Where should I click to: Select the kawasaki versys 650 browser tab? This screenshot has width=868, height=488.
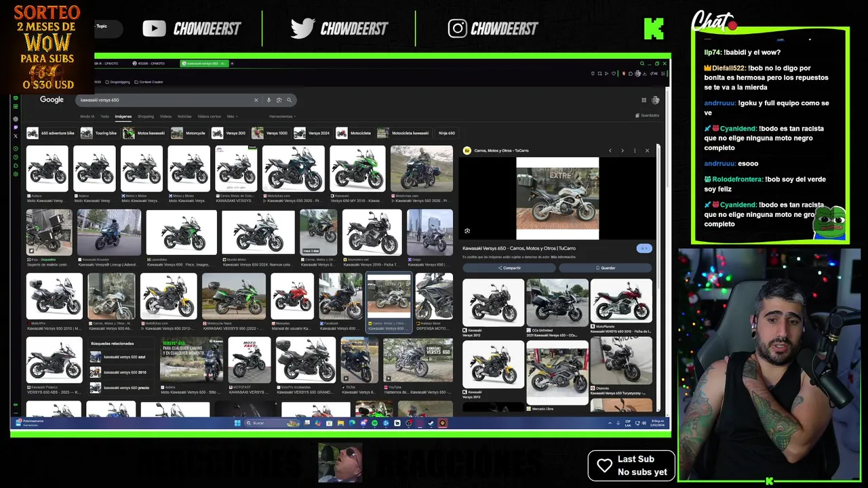[x=203, y=63]
